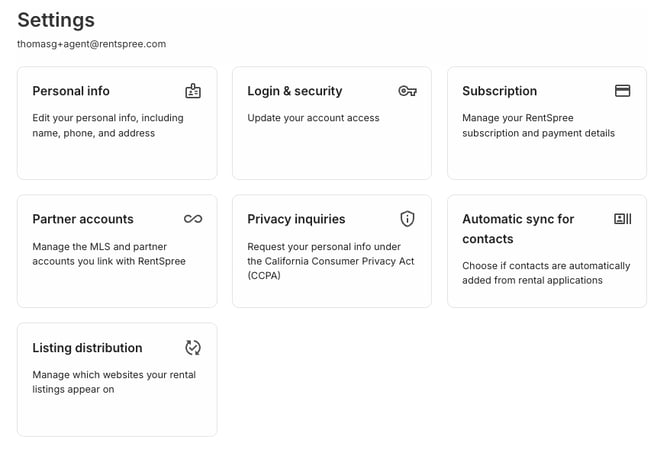This screenshot has width=670, height=462.
Task: Select the Privacy inquiries heading
Action: pyautogui.click(x=296, y=219)
